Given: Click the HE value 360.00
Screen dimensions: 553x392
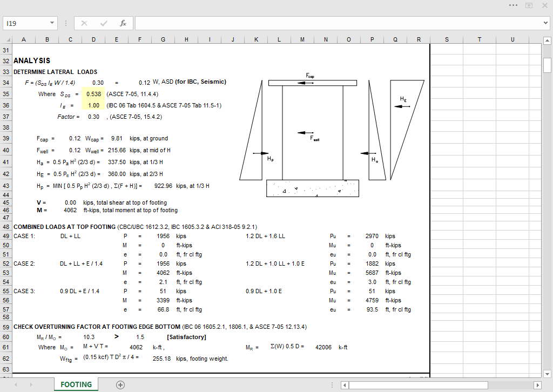Looking at the screenshot, I should click(x=117, y=174).
